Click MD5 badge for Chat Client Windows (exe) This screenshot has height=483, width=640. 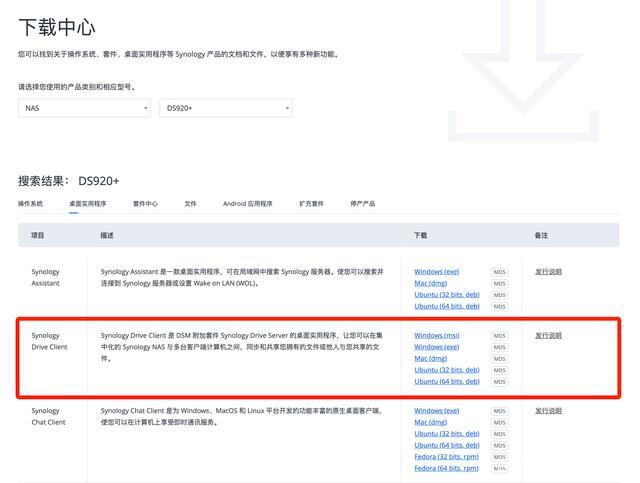tap(500, 411)
